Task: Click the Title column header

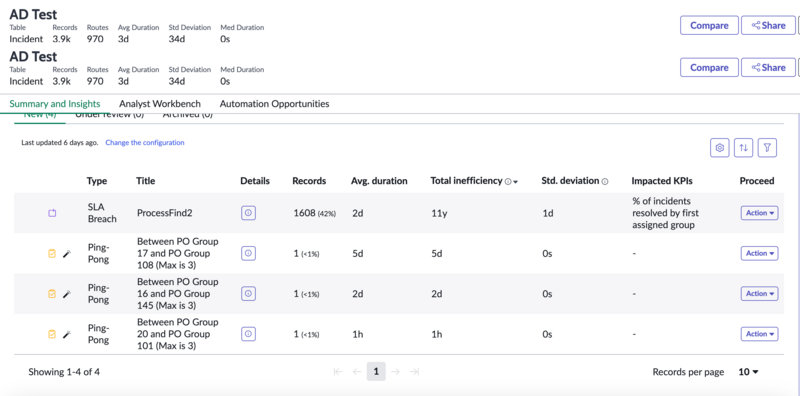Action: [x=145, y=181]
